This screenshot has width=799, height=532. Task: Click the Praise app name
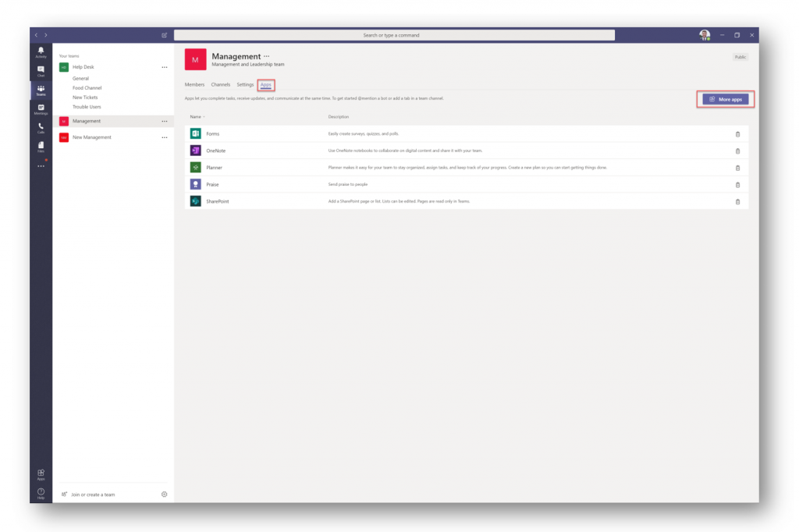tap(212, 184)
